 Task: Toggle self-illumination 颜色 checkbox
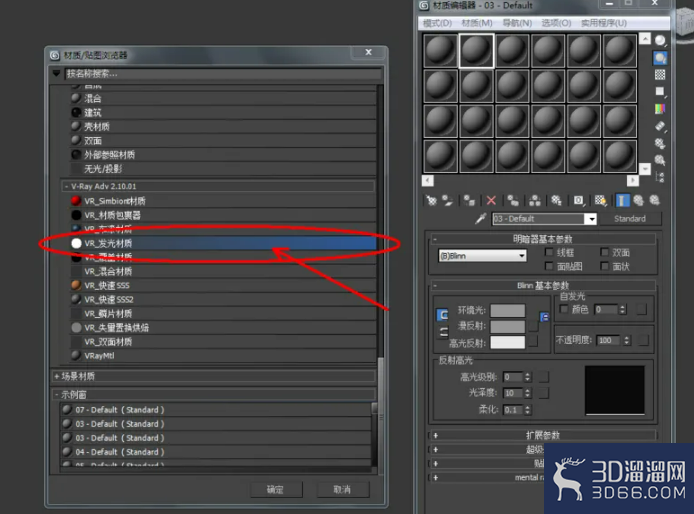[x=564, y=309]
